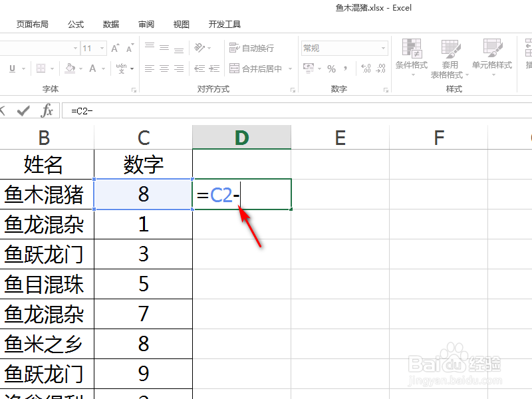The width and height of the screenshot is (532, 399).
Task: Select column F header
Action: (439, 138)
